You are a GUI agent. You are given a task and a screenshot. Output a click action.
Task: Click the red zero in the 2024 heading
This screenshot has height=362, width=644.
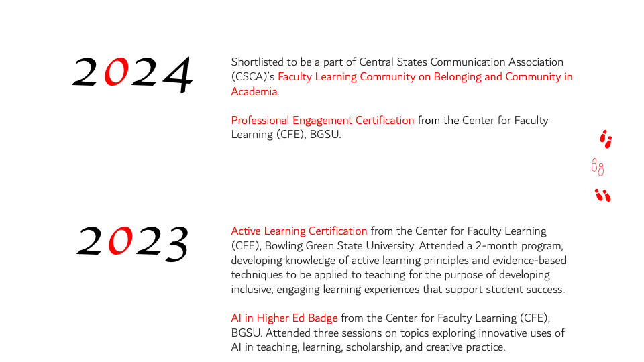click(x=117, y=73)
